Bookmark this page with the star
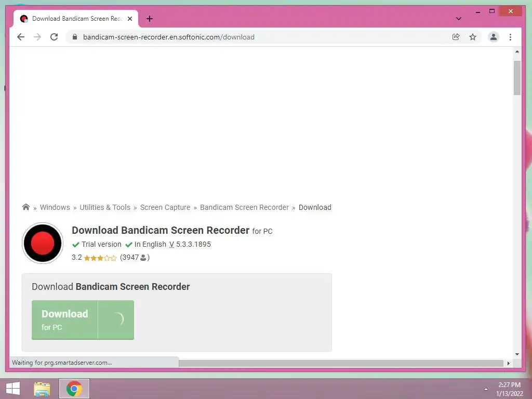Image resolution: width=532 pixels, height=399 pixels. 473,37
